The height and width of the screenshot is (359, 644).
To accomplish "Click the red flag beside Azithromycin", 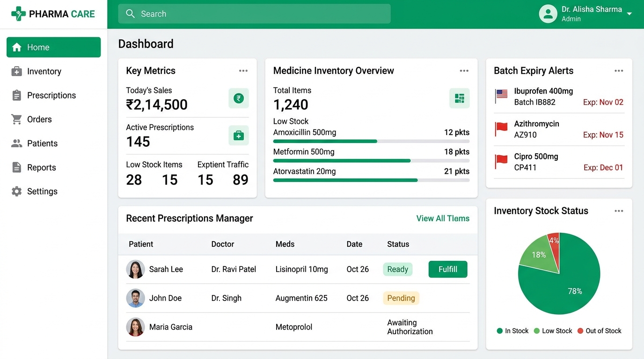I will 502,129.
